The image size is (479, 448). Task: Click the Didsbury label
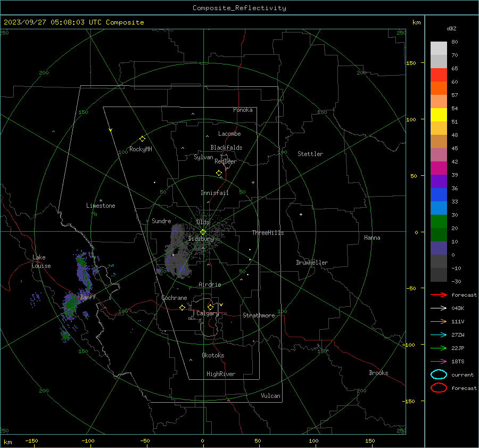[x=201, y=239]
